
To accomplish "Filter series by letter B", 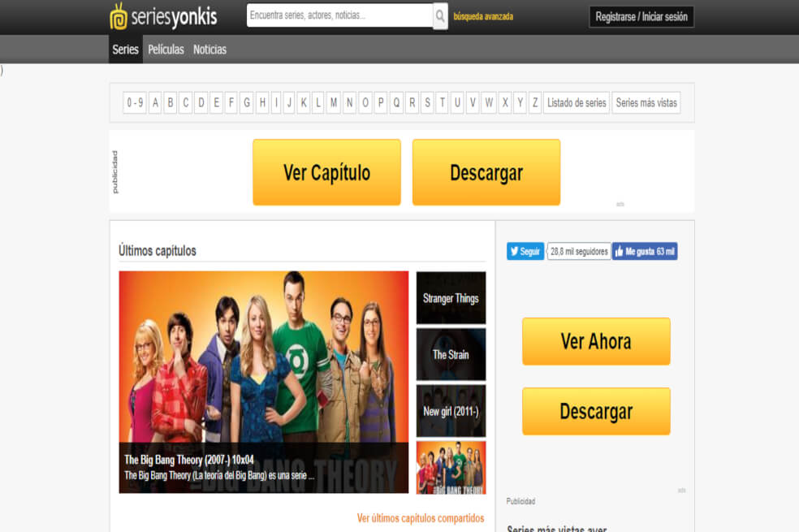I will [x=171, y=103].
